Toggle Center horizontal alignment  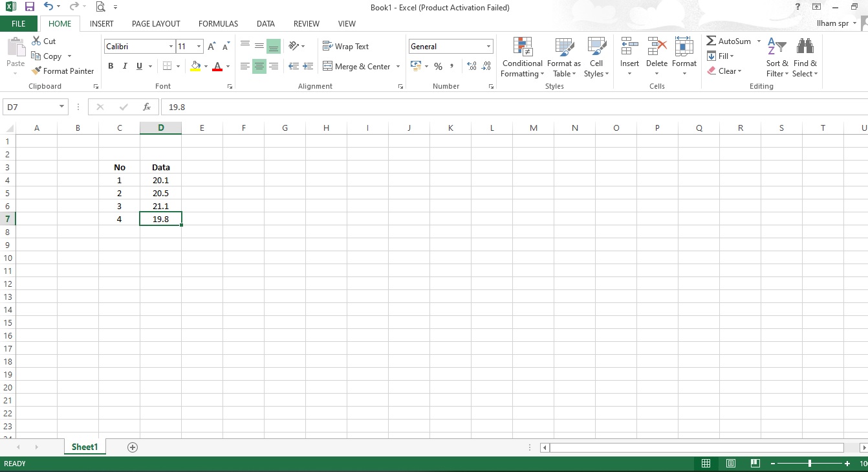(x=259, y=66)
